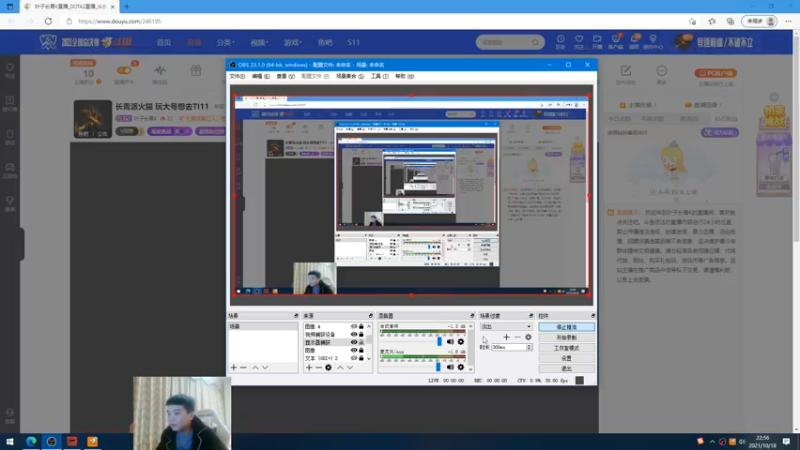Toggle visibility of the 视频捕获设备 source
The width and height of the screenshot is (800, 450).
[354, 334]
